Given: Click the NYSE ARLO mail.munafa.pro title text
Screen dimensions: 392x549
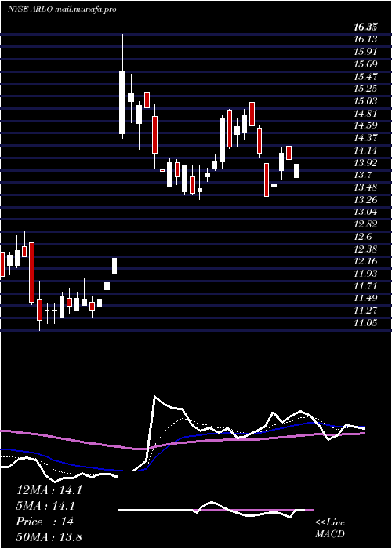Looking at the screenshot, I should click(62, 9).
